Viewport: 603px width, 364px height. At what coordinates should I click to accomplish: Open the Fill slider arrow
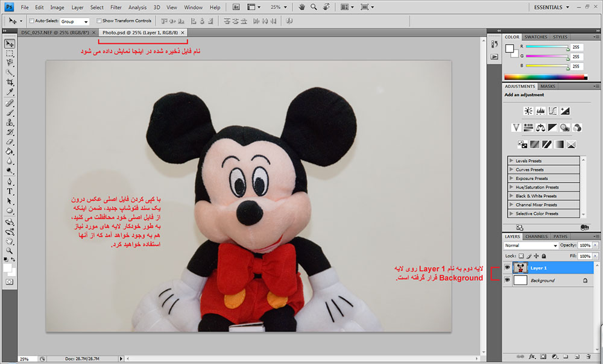click(596, 256)
